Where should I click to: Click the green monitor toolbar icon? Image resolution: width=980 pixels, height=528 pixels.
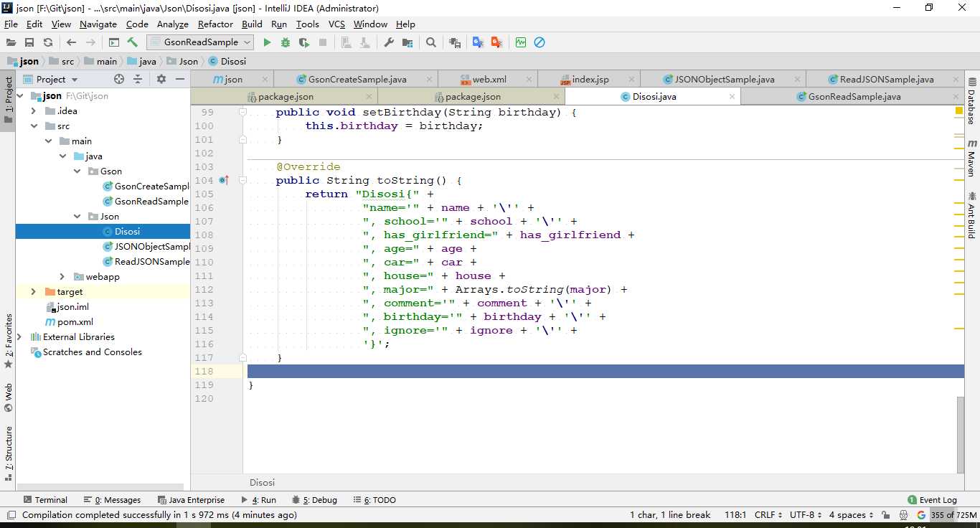[x=521, y=42]
